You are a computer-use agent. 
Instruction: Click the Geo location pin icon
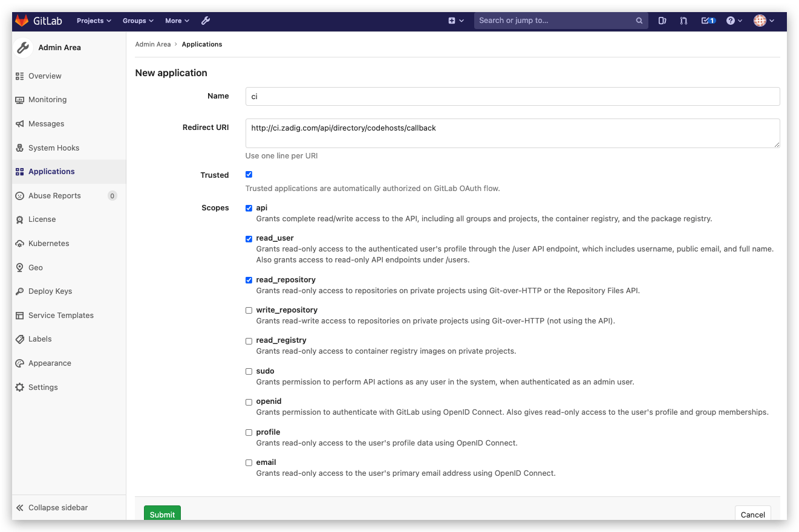19,268
